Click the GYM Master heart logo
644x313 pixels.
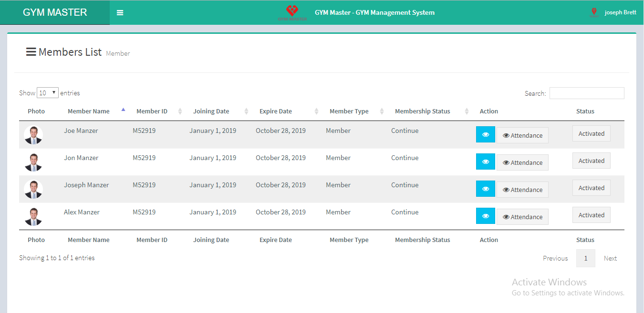(292, 12)
